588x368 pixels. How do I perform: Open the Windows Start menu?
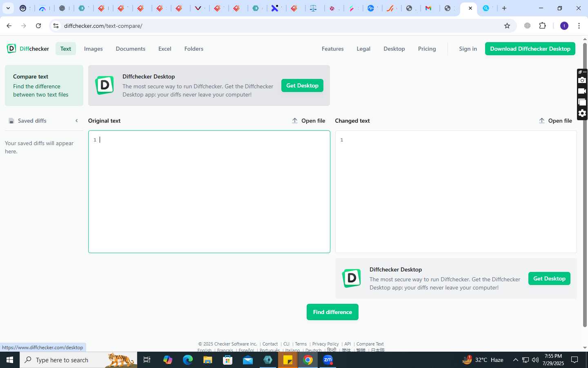click(x=10, y=360)
